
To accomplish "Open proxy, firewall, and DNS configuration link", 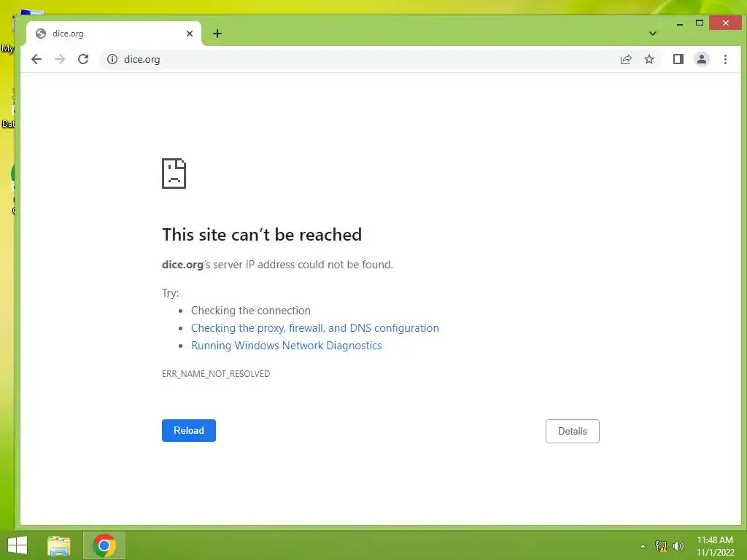I will [315, 328].
